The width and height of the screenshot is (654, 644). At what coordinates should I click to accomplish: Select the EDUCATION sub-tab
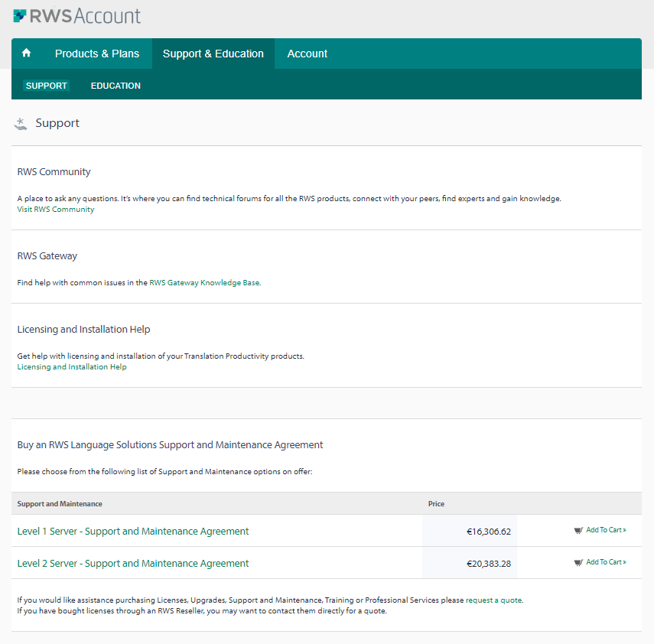click(x=116, y=86)
